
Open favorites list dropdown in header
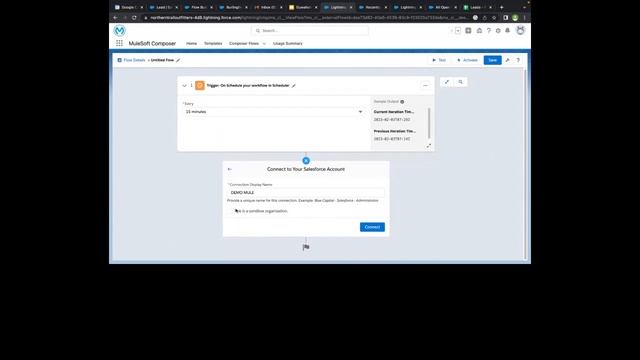point(458,31)
